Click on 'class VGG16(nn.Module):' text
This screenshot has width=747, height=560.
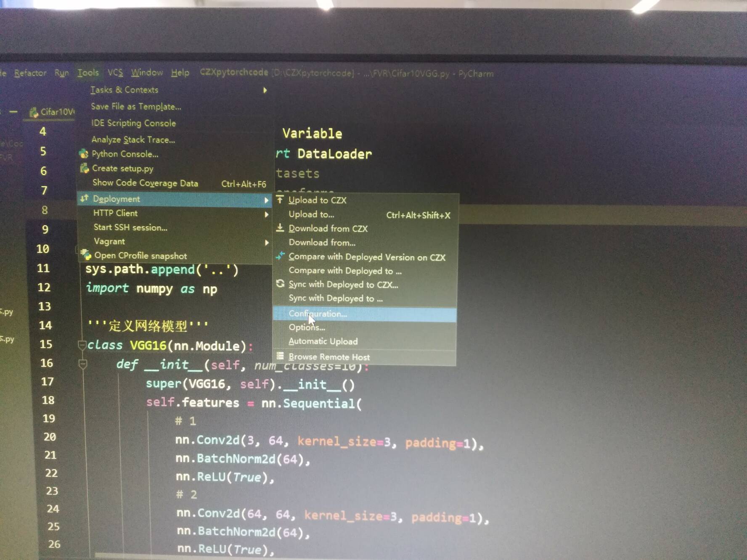click(x=170, y=346)
